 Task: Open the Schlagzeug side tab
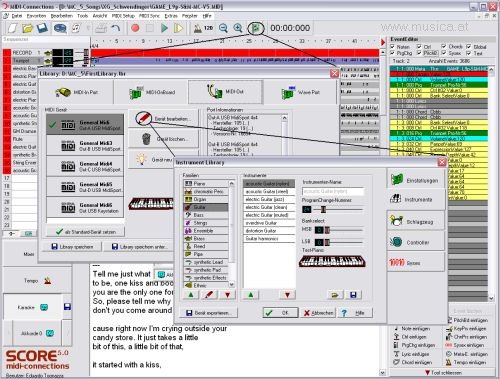coord(416,221)
